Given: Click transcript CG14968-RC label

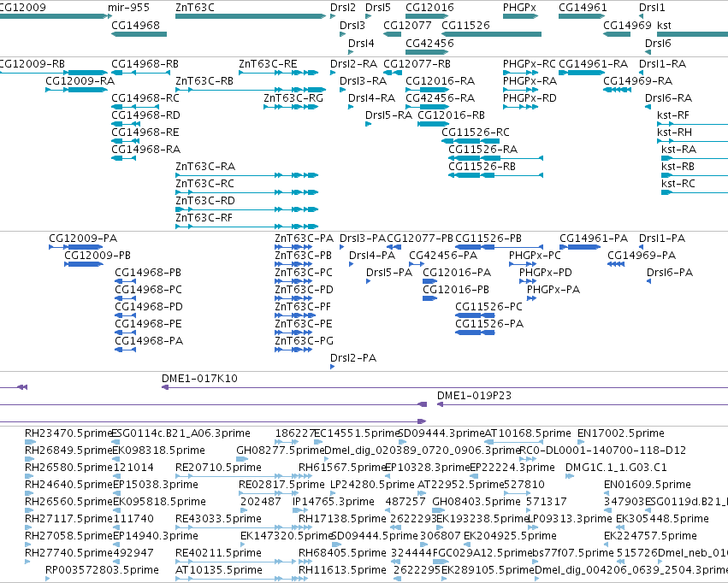Looking at the screenshot, I should coord(145,97).
